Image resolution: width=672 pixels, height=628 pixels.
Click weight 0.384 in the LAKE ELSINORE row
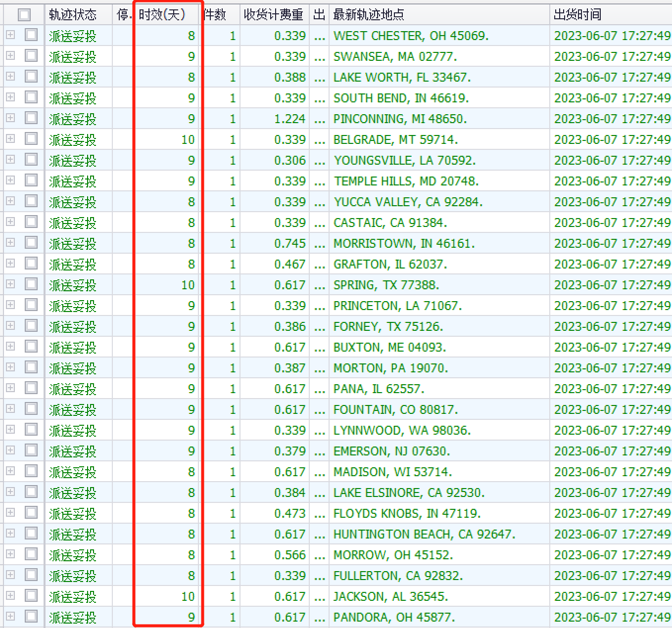point(290,493)
